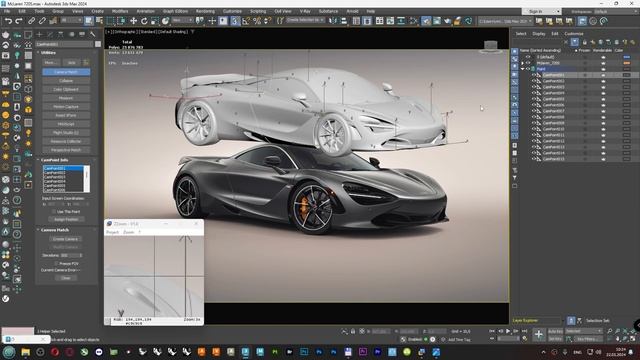Toggle visibility eye for CamPoint001
The image size is (640, 360).
point(533,75)
